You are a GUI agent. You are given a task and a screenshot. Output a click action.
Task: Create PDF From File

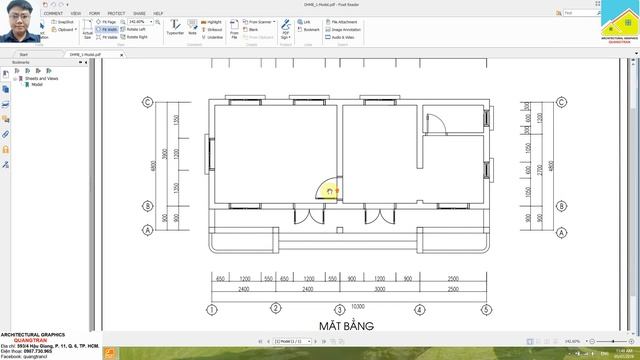coord(234,29)
